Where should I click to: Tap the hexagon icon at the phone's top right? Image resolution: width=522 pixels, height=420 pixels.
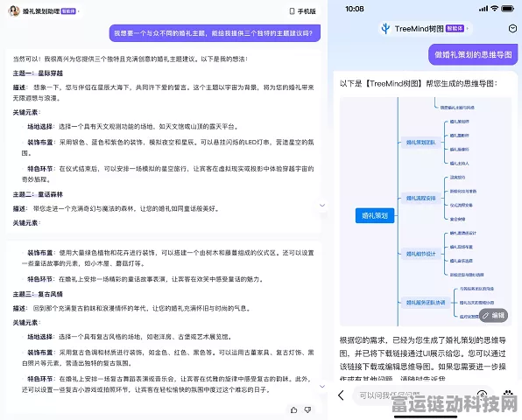point(512,29)
